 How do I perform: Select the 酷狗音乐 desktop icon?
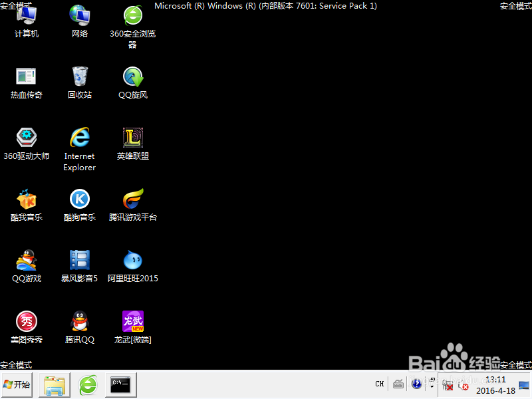click(80, 205)
